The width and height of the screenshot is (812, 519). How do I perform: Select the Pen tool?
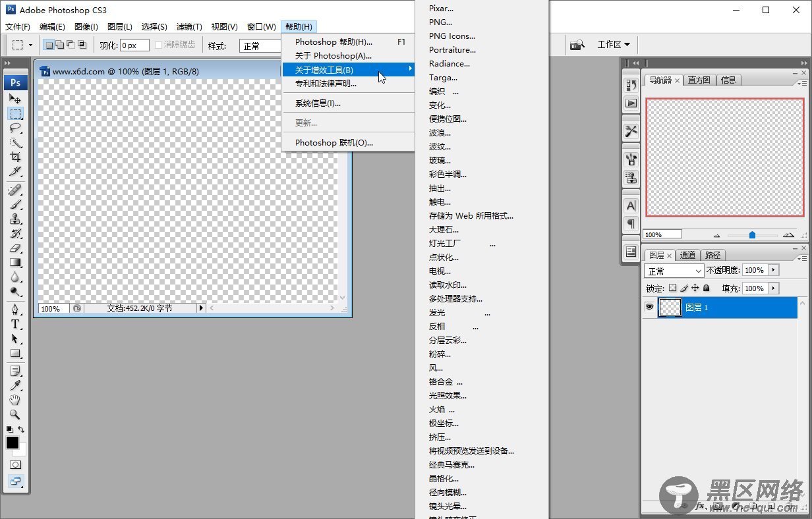click(15, 310)
